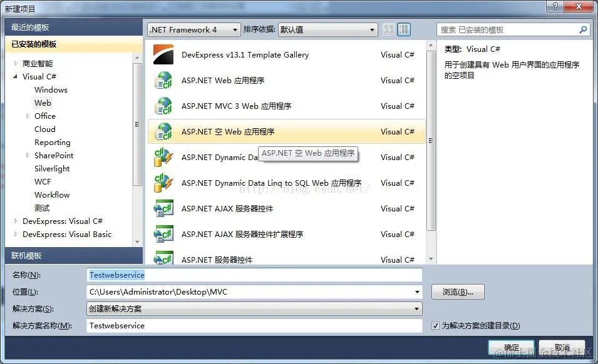This screenshot has width=598, height=364.
Task: Expand DevExpress: Visual Basic node
Action: point(16,234)
